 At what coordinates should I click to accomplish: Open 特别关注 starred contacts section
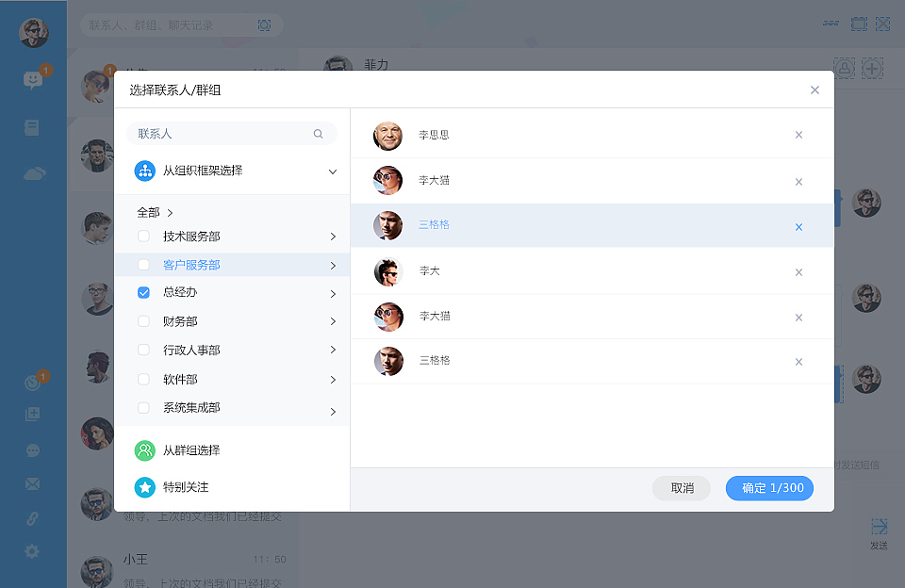click(144, 488)
